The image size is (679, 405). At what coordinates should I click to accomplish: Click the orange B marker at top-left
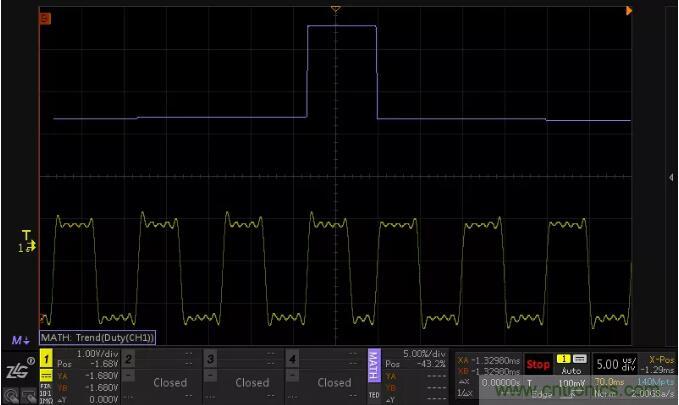[x=44, y=19]
